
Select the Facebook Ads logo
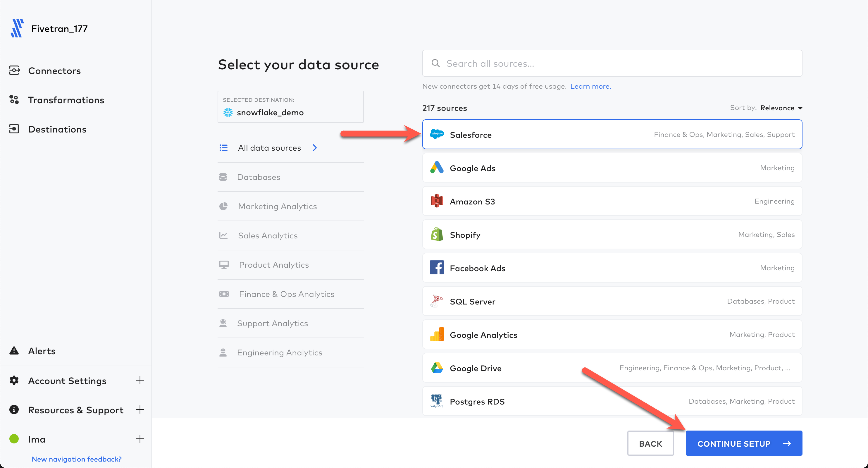pos(437,268)
